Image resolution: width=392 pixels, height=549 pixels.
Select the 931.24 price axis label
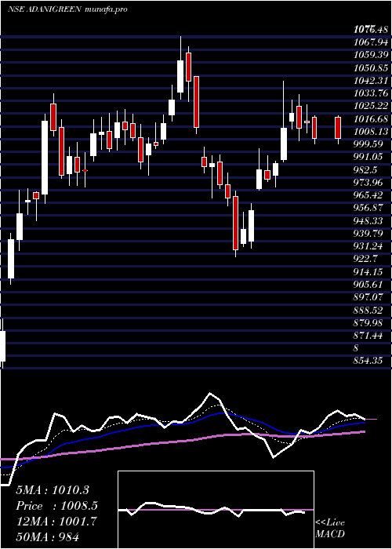(x=368, y=245)
